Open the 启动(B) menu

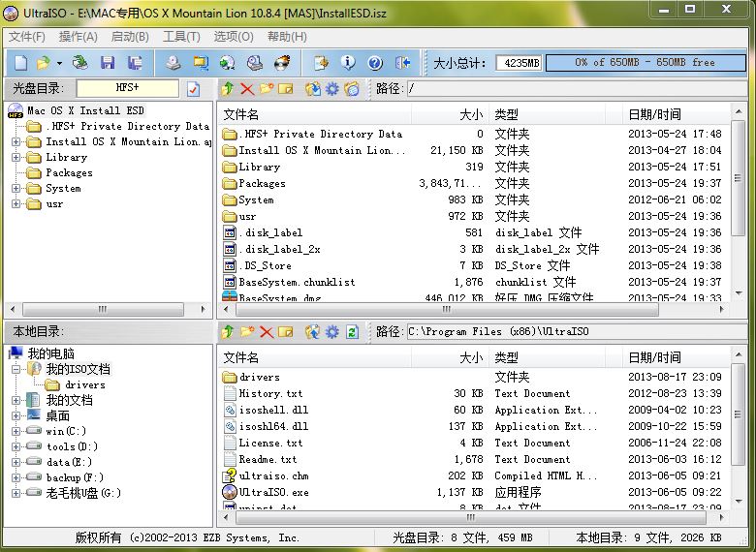tap(130, 37)
